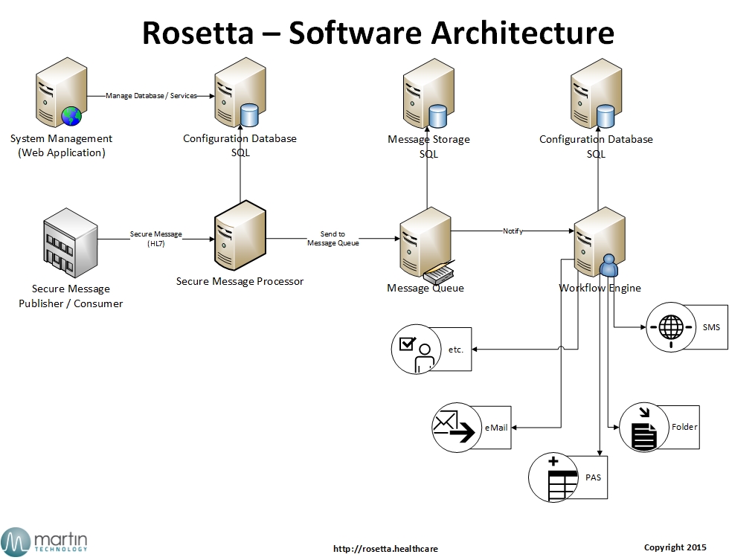
Task: Click the 'Send to Message Queue' label
Action: point(333,239)
